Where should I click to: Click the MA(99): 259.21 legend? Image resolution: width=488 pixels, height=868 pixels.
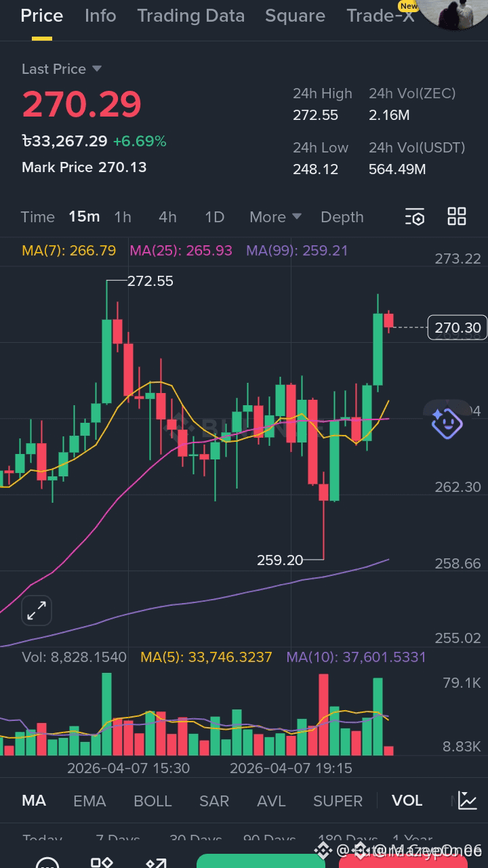pyautogui.click(x=297, y=251)
